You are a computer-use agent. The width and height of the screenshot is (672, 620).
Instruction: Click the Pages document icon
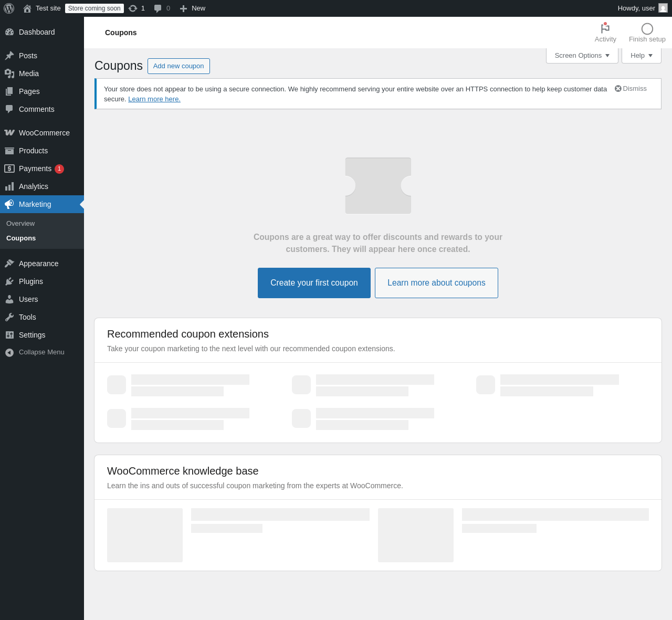9,91
